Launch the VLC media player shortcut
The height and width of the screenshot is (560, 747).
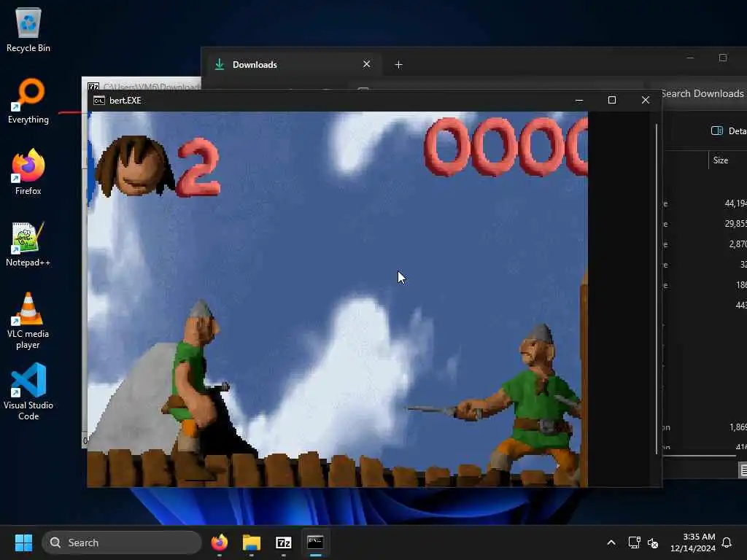point(28,321)
